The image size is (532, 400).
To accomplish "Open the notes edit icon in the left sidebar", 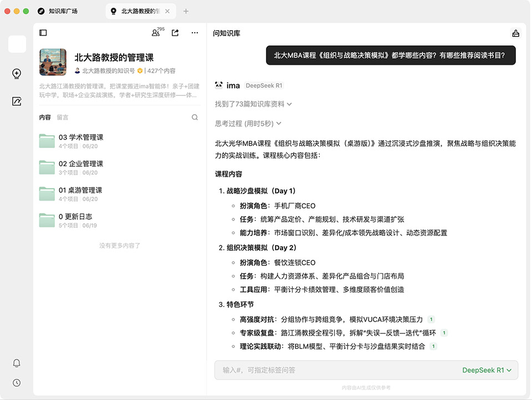I will 17,101.
